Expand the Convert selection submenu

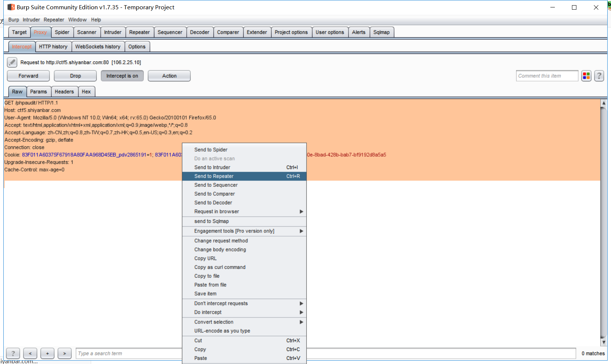click(244, 322)
